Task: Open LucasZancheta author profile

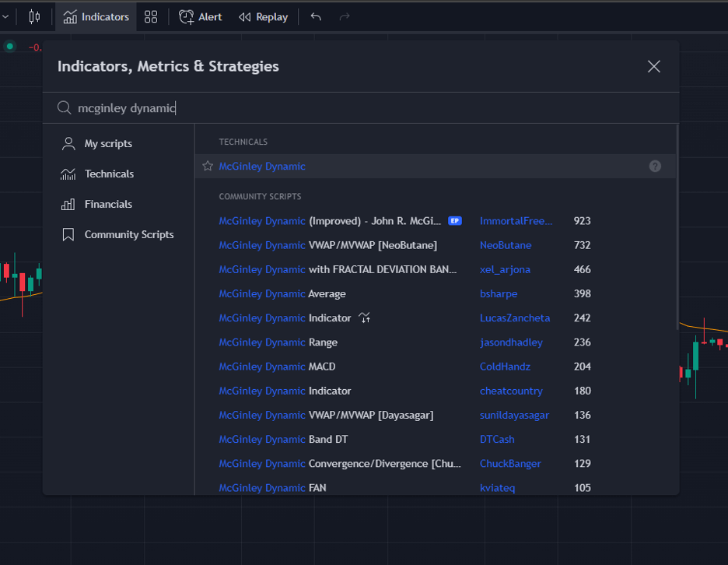Action: coord(515,318)
